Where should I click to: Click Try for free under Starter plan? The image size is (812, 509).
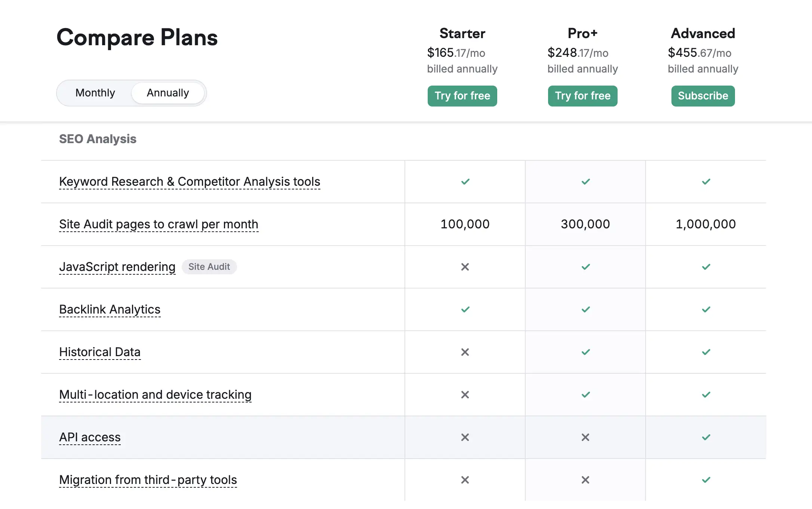coord(462,96)
